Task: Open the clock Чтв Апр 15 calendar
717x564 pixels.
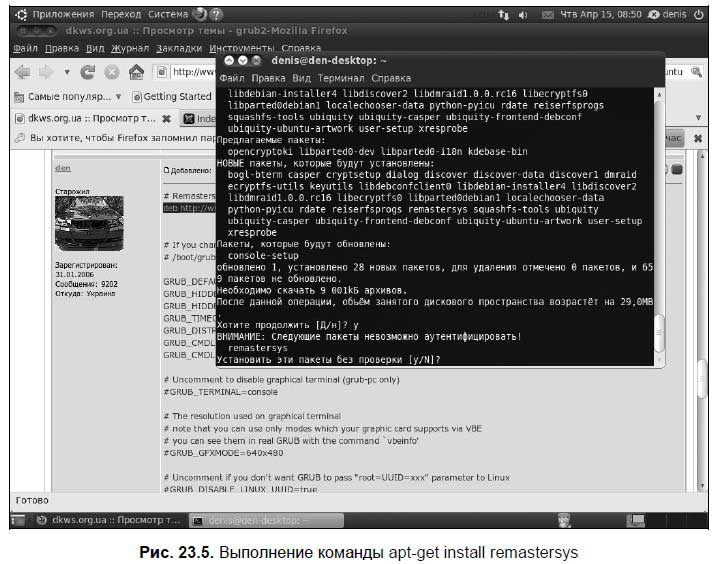Action: pos(601,15)
